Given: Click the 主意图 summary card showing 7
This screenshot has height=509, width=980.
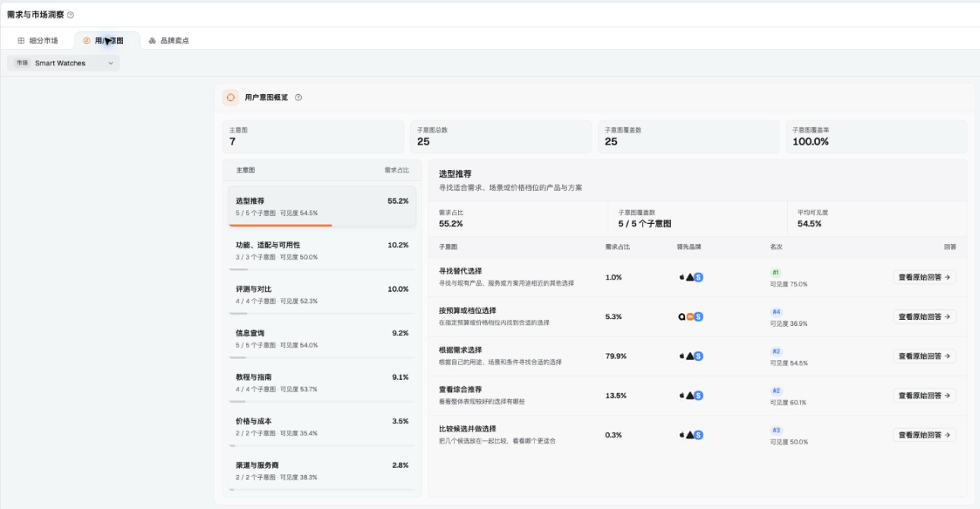Looking at the screenshot, I should [x=313, y=137].
